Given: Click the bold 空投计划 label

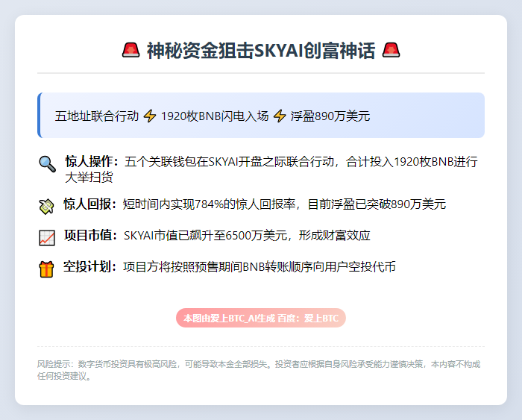Looking at the screenshot, I should pos(89,266).
